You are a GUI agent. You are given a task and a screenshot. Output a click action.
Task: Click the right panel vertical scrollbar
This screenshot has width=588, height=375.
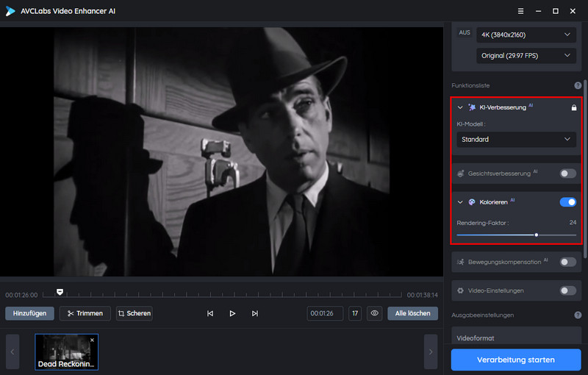(585, 169)
